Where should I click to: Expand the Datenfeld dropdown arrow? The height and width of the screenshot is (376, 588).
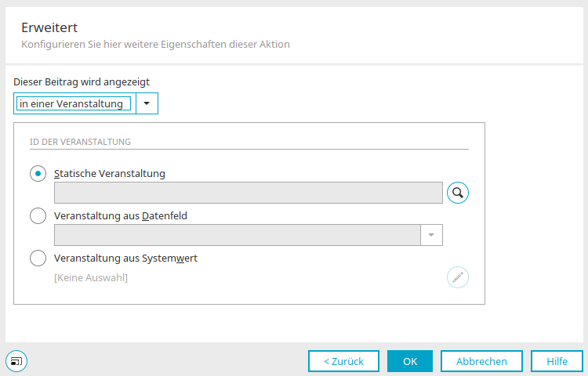point(431,235)
